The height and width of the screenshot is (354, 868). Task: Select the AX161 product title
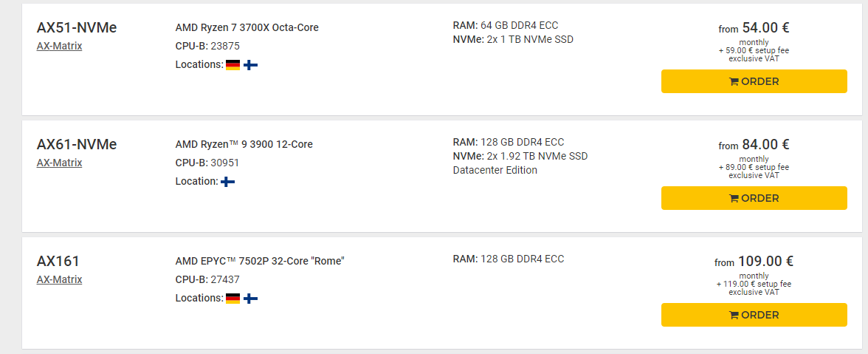coord(58,262)
